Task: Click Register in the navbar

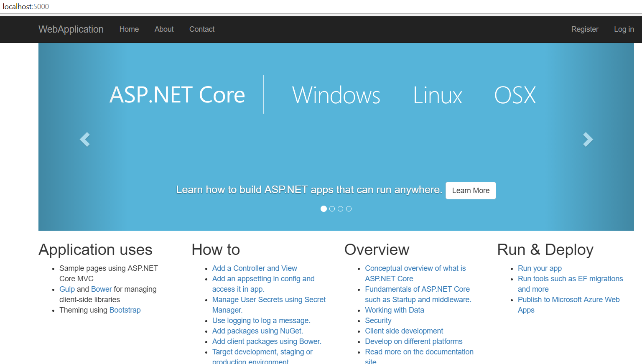Action: point(585,29)
